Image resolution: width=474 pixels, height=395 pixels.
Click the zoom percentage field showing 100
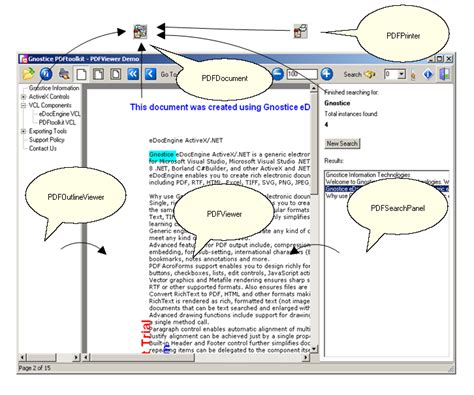(x=302, y=74)
